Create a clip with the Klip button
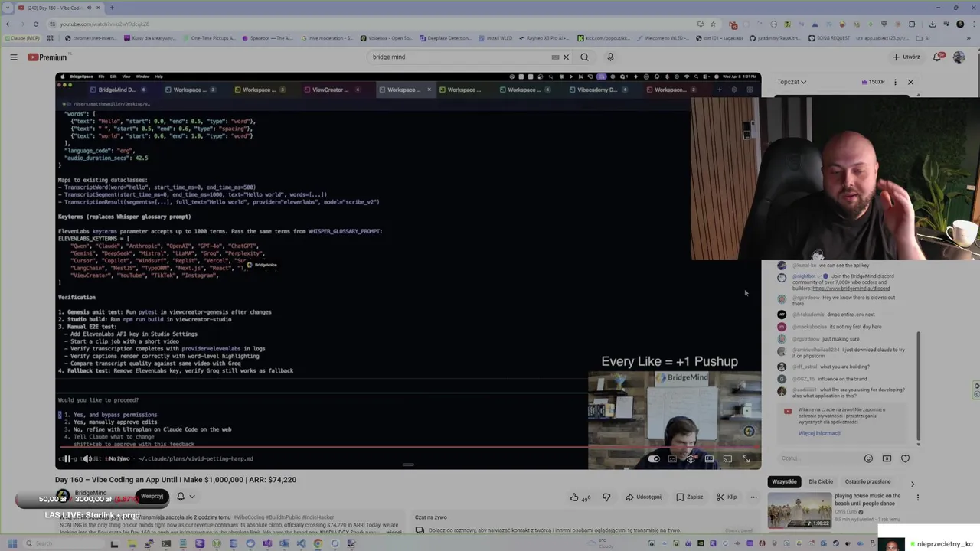The image size is (980, 551). pos(727,497)
